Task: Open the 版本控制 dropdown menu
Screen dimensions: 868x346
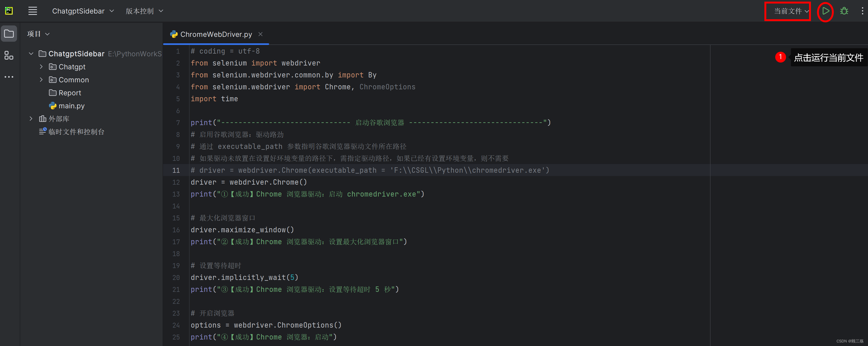Action: [x=144, y=11]
